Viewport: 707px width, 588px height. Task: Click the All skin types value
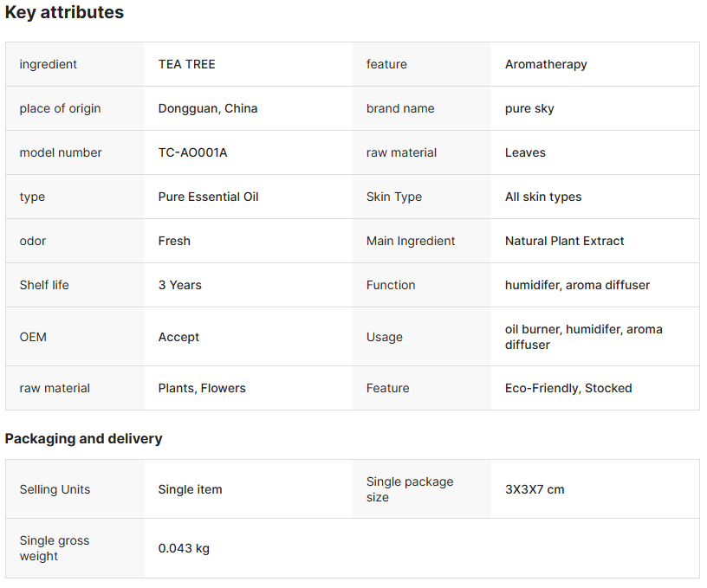point(543,197)
